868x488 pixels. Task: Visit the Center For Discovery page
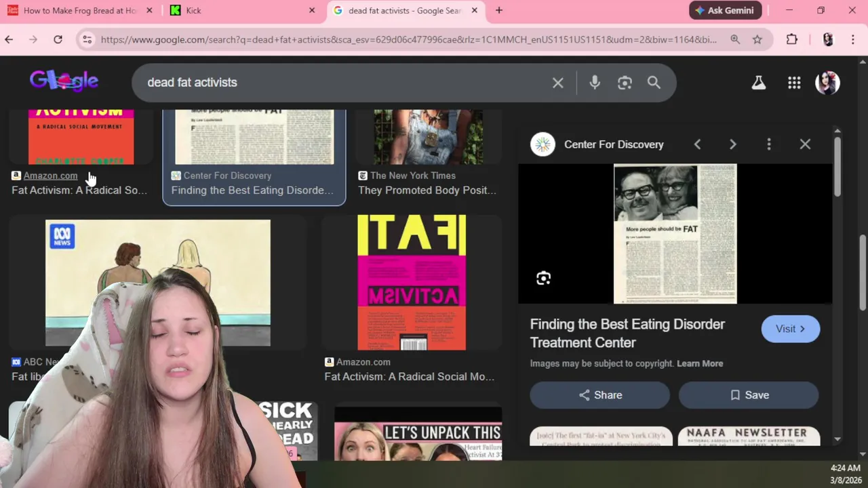tap(791, 329)
